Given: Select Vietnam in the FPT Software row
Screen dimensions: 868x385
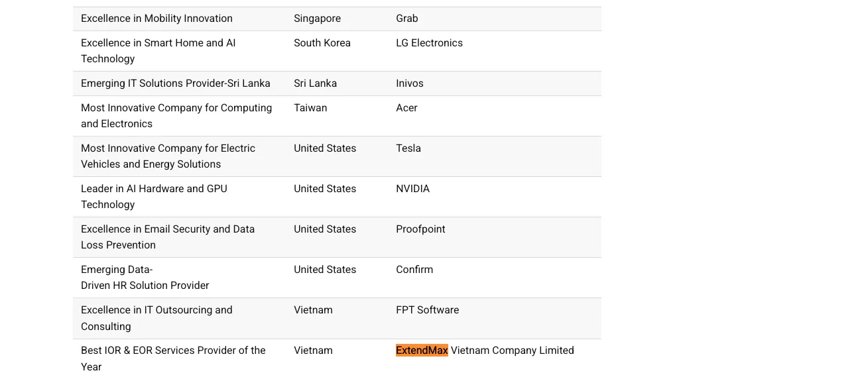Looking at the screenshot, I should pyautogui.click(x=313, y=310).
